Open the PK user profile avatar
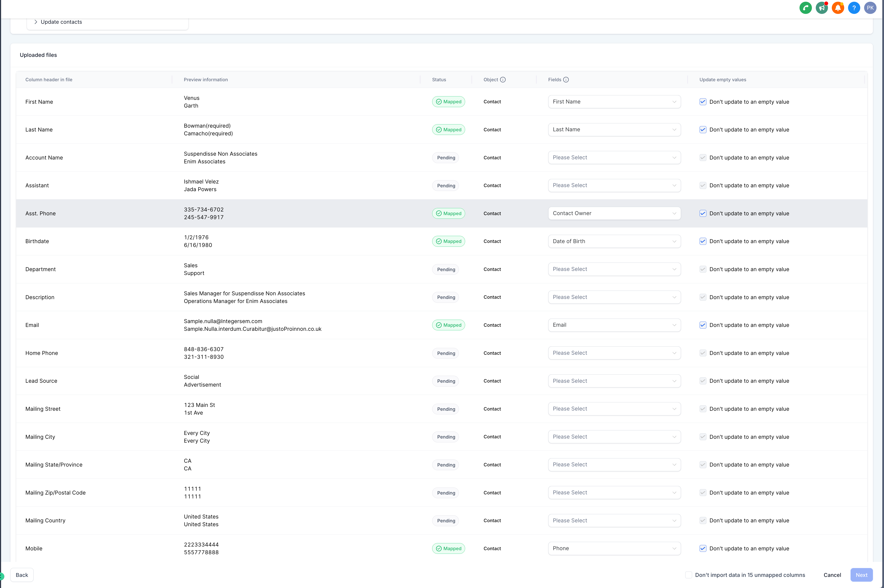Image resolution: width=884 pixels, height=588 pixels. (x=870, y=8)
